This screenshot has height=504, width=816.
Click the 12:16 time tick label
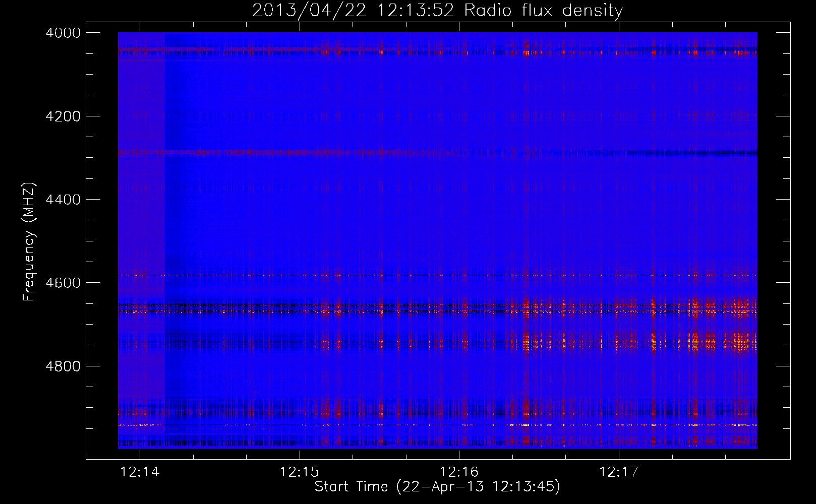pos(459,472)
